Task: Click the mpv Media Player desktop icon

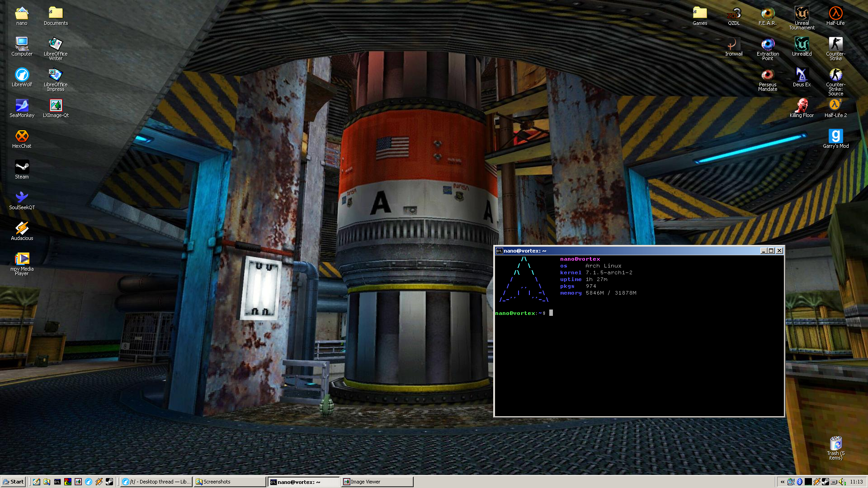Action: click(x=22, y=264)
